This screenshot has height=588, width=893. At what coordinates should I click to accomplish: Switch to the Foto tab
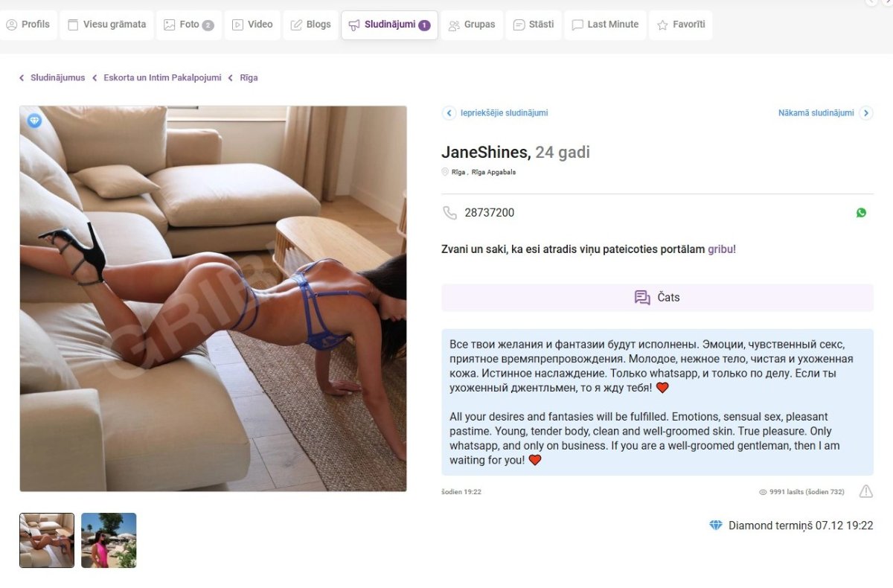pos(189,25)
